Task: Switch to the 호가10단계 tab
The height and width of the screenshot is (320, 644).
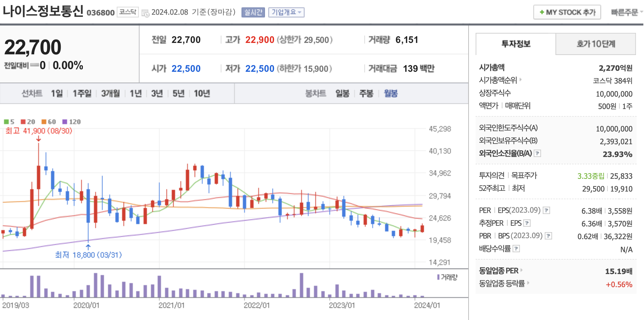Action: (596, 44)
